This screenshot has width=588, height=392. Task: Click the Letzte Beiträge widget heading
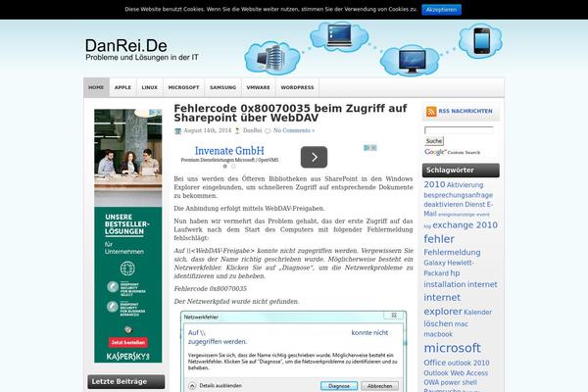tap(126, 381)
